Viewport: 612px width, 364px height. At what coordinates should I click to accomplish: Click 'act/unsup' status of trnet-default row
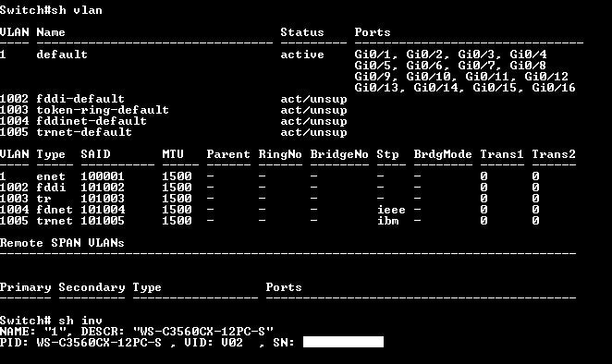313,132
